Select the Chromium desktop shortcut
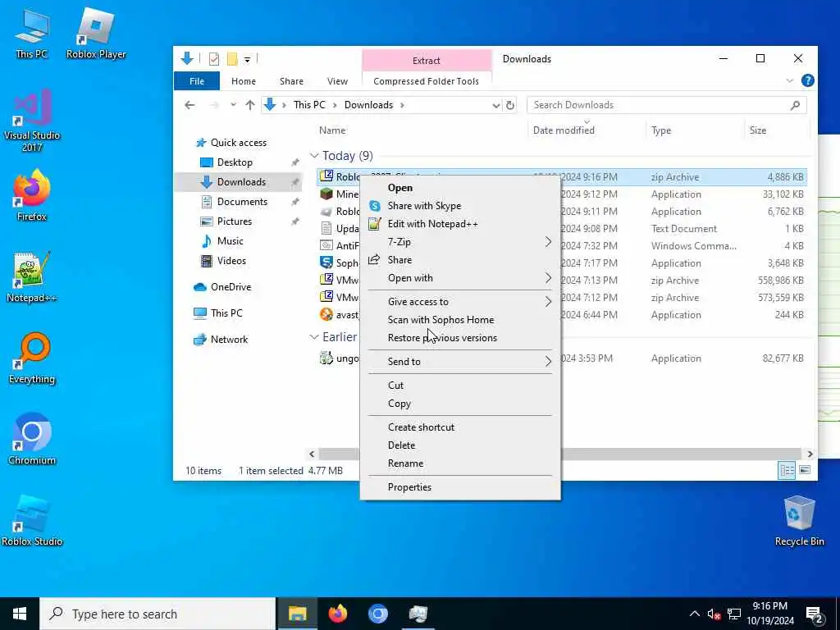The width and height of the screenshot is (840, 630). [32, 440]
